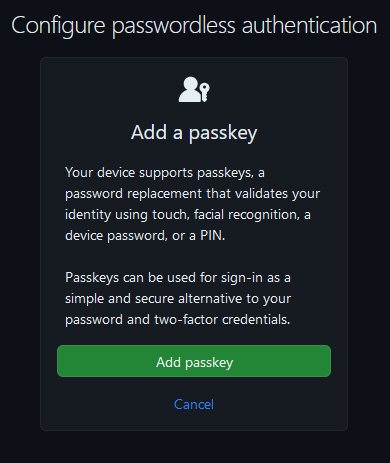The image size is (390, 463).
Task: Click the words "facial recognition" in the description
Action: pos(245,215)
